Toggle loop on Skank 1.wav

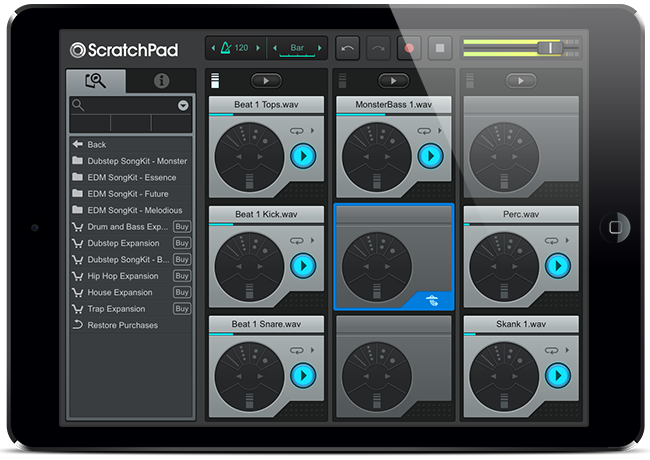tap(551, 351)
